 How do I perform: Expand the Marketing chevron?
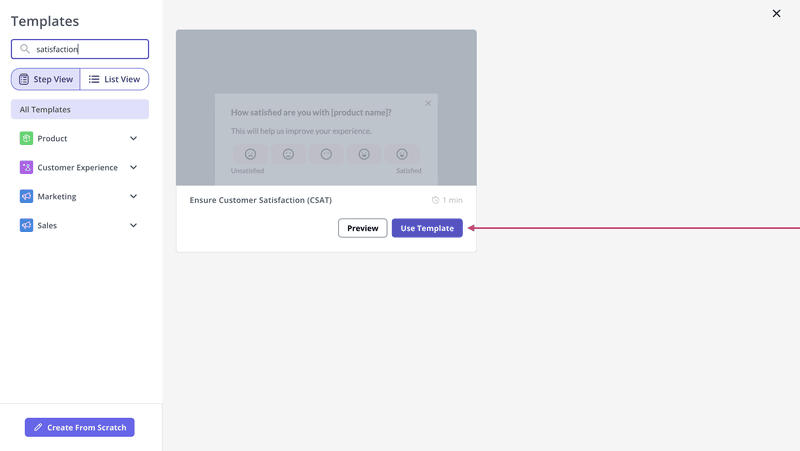tap(133, 196)
